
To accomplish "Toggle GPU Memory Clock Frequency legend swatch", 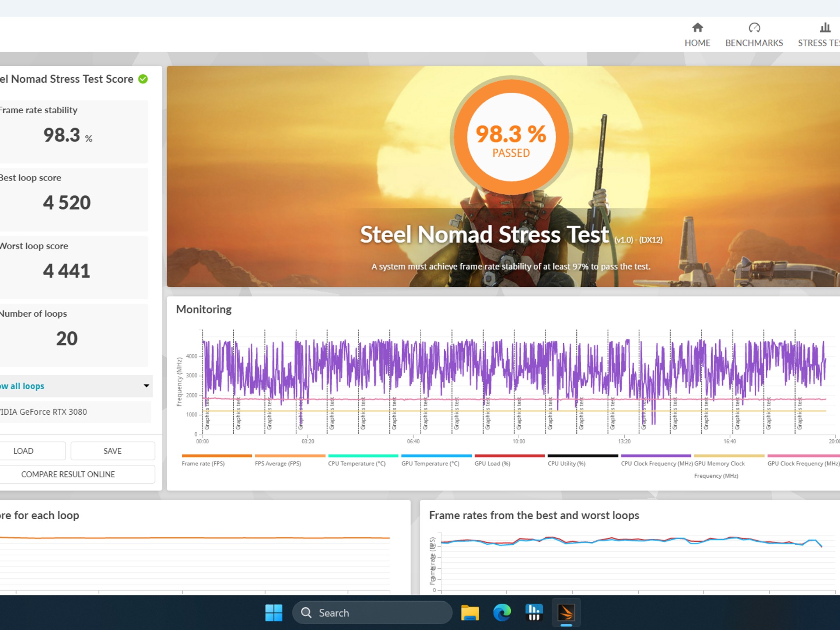I will pos(729,456).
